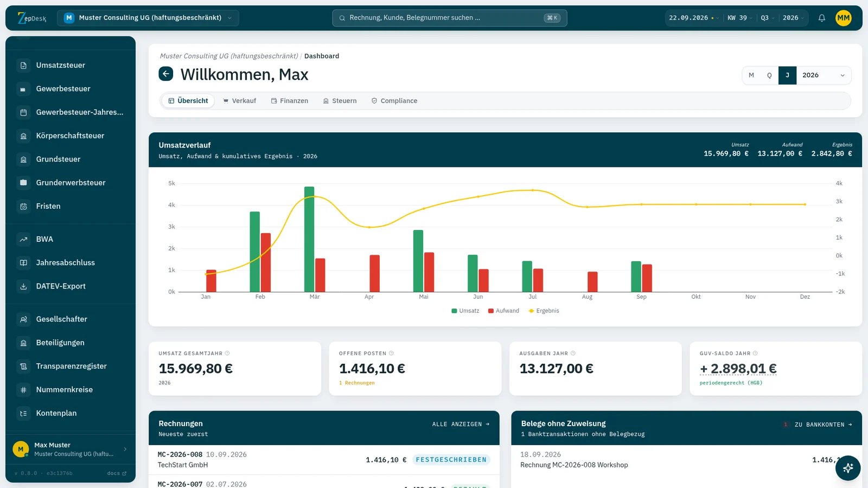Click Alle Anzeigen in Rechnungen panel

[461, 425]
